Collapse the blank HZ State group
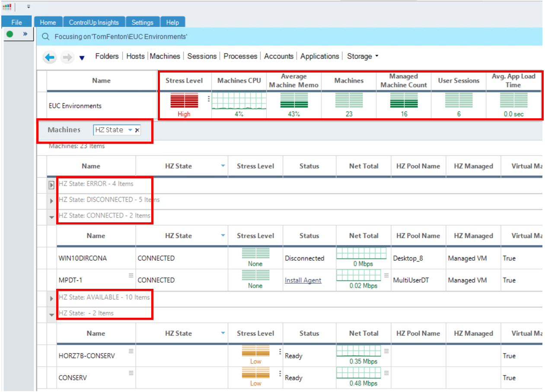The width and height of the screenshot is (545, 392). [51, 315]
